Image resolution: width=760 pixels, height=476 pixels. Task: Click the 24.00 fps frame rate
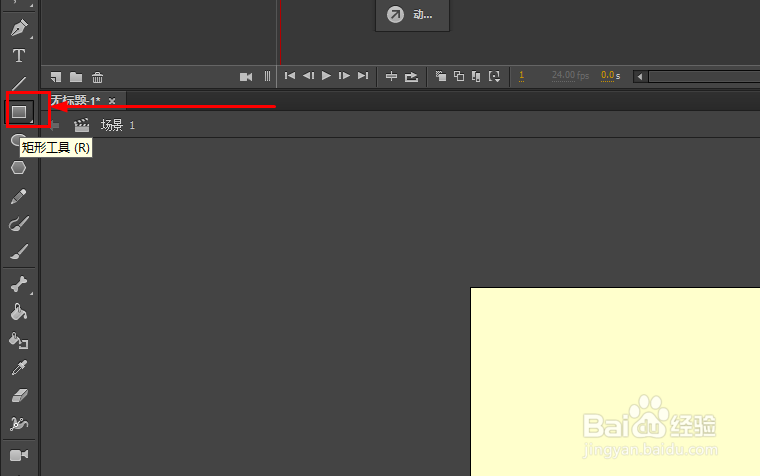pyautogui.click(x=570, y=76)
